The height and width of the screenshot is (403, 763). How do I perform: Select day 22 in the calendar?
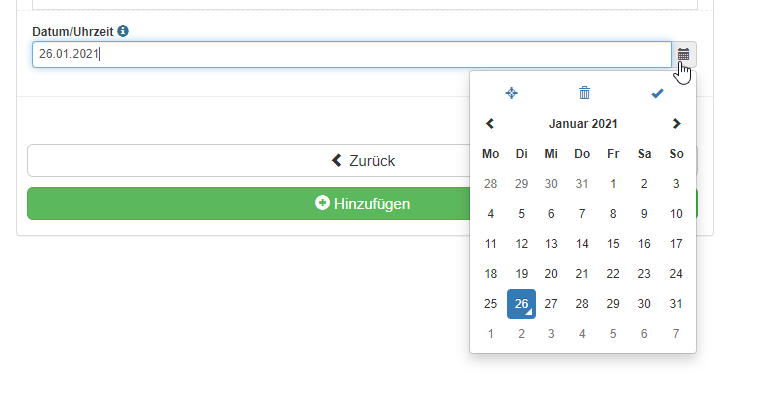point(613,274)
